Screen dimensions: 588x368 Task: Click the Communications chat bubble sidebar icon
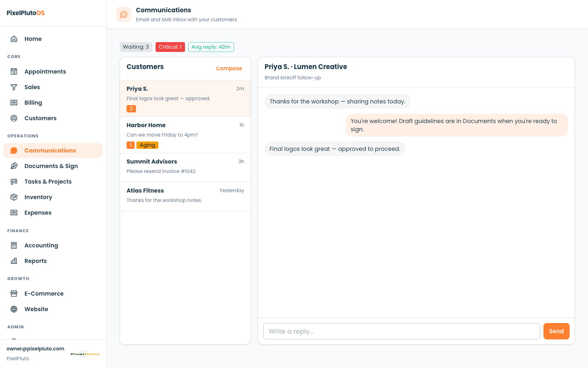tap(14, 150)
